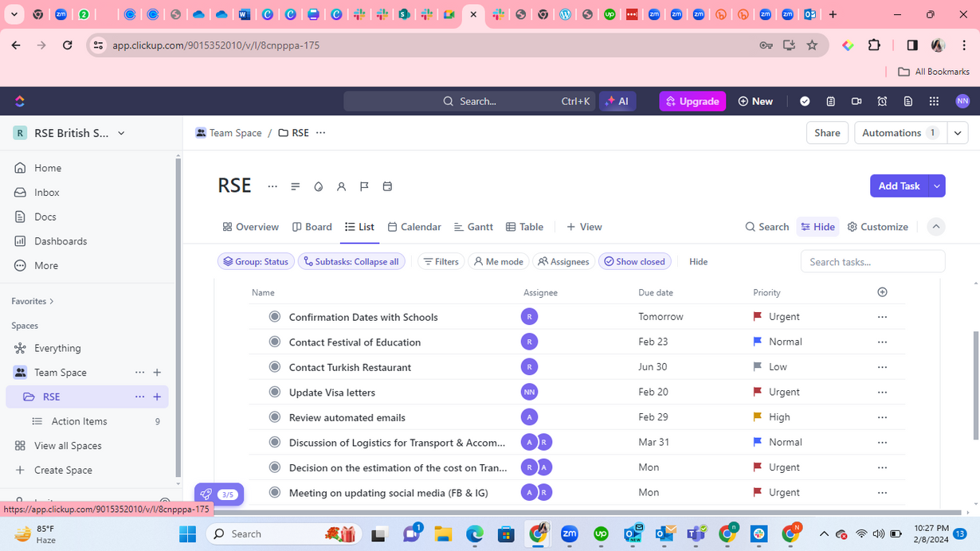Click the purple Upgrade button
This screenshot has height=551, width=980.
pos(692,101)
